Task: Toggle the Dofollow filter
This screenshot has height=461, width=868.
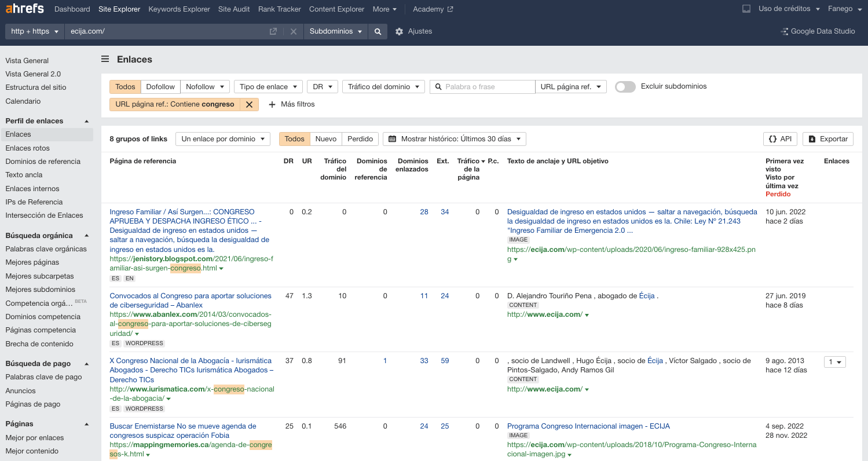Action: coord(160,86)
